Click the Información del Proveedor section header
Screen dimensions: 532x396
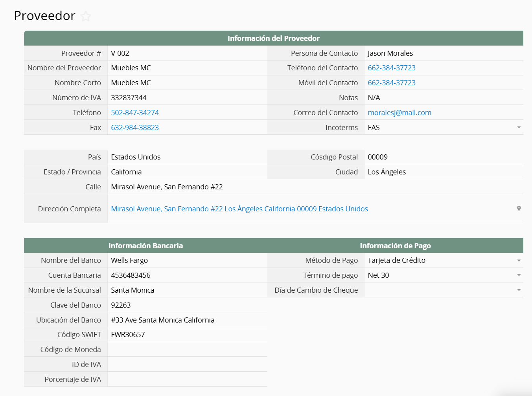(x=273, y=38)
